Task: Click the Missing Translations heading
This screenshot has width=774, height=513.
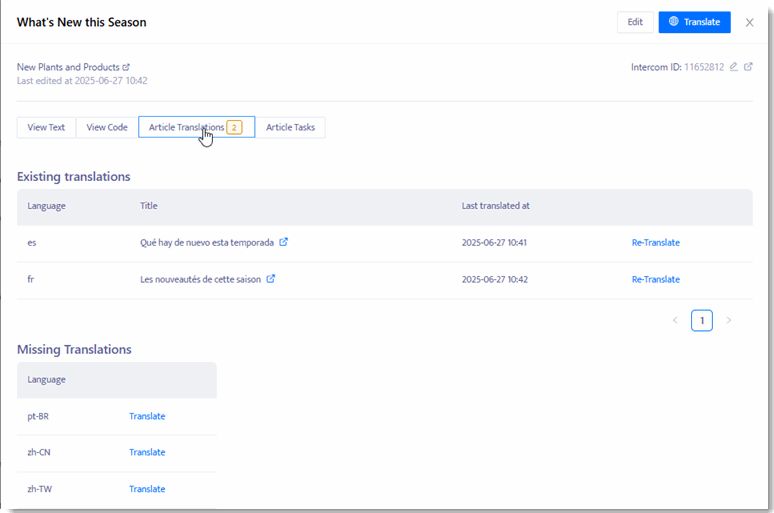Action: click(74, 350)
